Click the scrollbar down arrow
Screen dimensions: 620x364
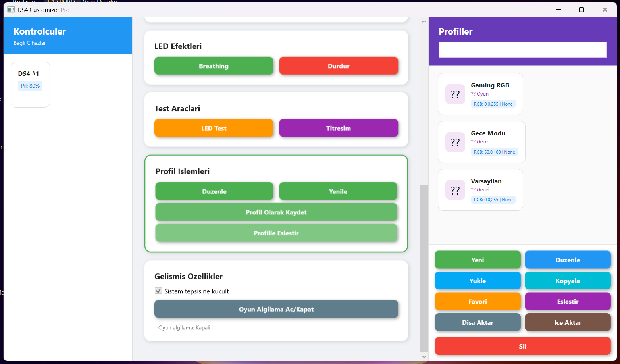[424, 356]
